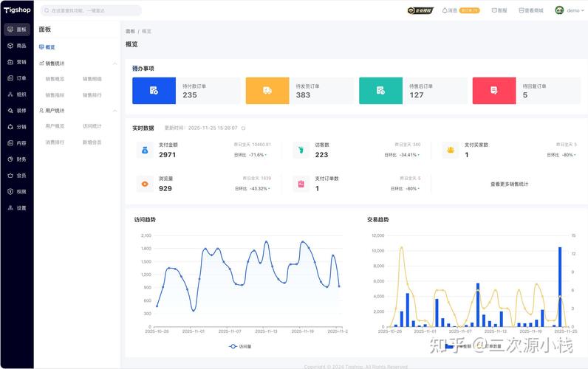Screen dimensions: 588x369
Task: Click the Tigshop logo
Action: (17, 10)
